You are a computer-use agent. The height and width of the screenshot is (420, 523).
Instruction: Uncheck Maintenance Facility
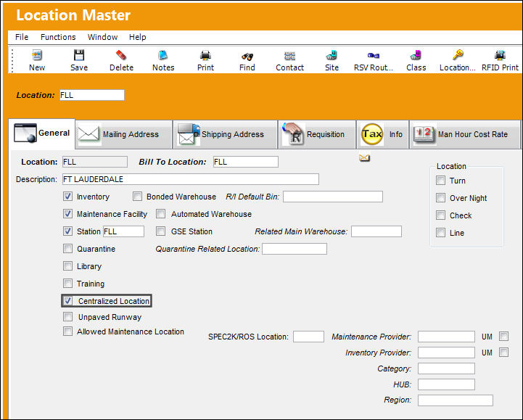pos(67,213)
